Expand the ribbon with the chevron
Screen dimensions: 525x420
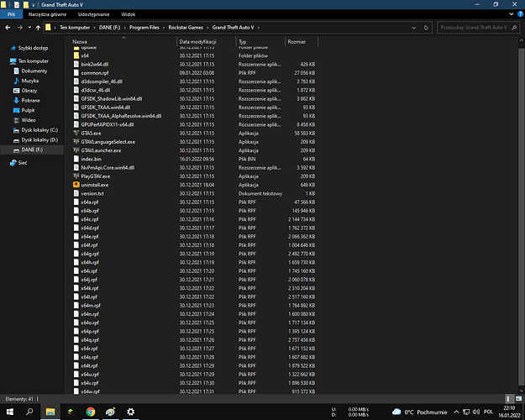click(x=512, y=14)
